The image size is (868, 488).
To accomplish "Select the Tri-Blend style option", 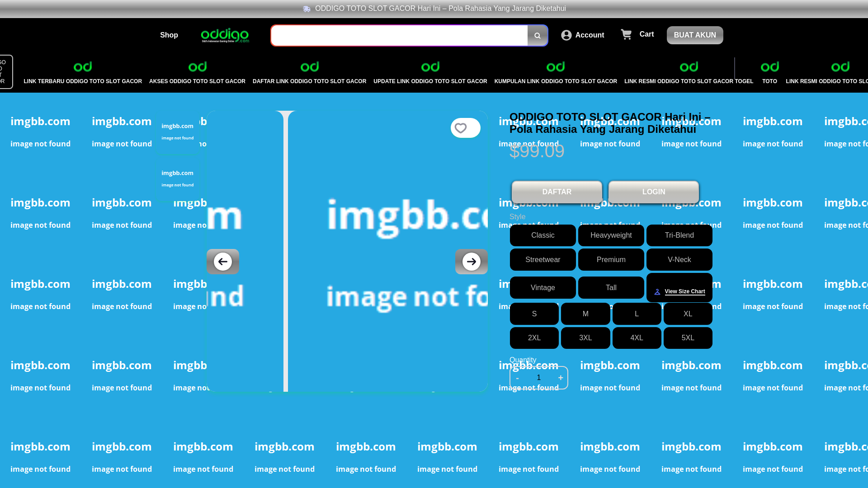I will pos(679,235).
